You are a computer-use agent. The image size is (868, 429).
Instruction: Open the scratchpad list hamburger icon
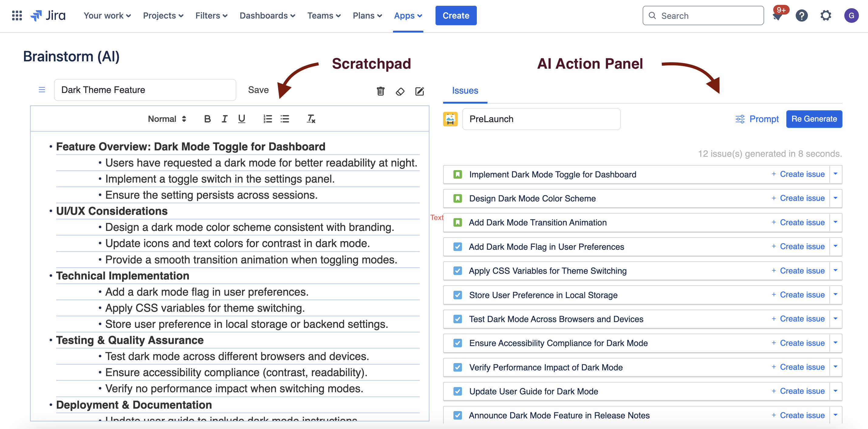pos(42,90)
